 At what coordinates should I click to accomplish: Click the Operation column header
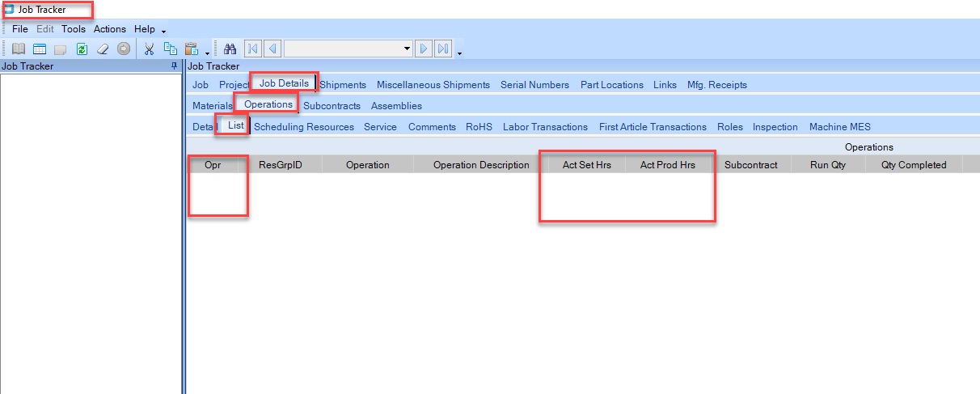368,165
